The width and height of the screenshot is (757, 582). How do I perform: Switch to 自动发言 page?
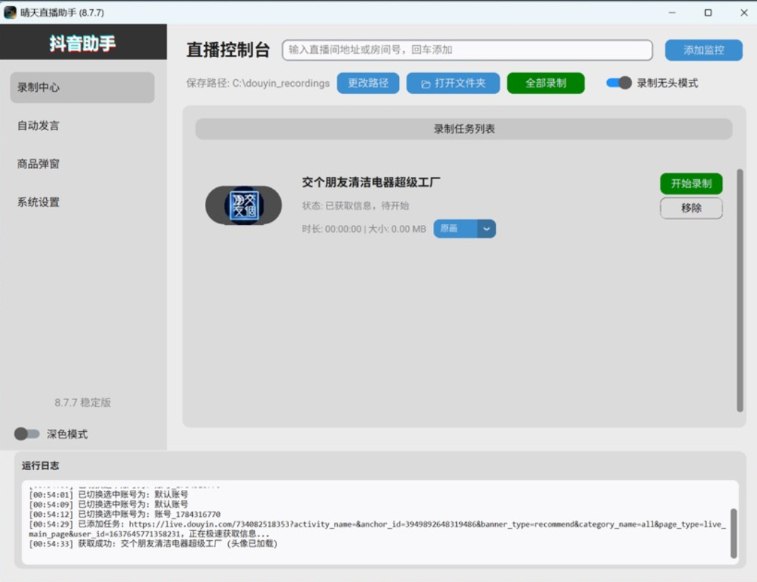click(82, 126)
